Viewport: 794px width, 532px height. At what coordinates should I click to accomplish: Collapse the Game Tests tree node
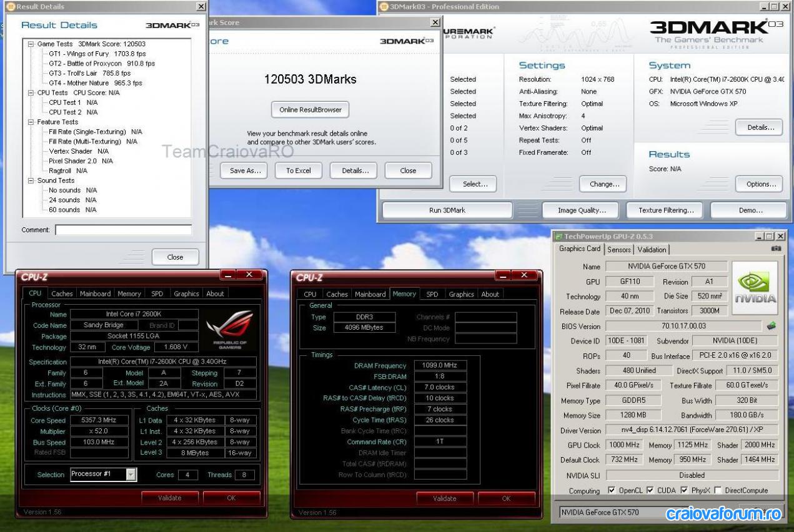point(31,44)
